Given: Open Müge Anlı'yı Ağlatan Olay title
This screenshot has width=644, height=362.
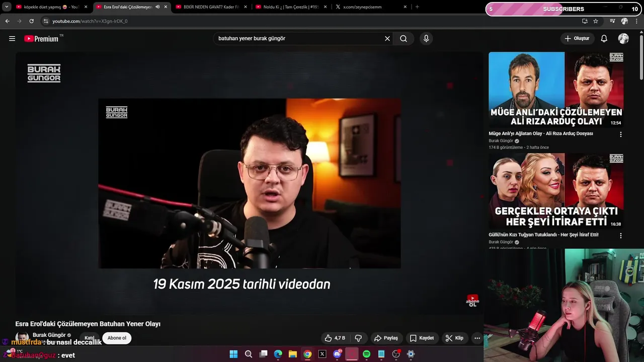Looking at the screenshot, I should 541,133.
